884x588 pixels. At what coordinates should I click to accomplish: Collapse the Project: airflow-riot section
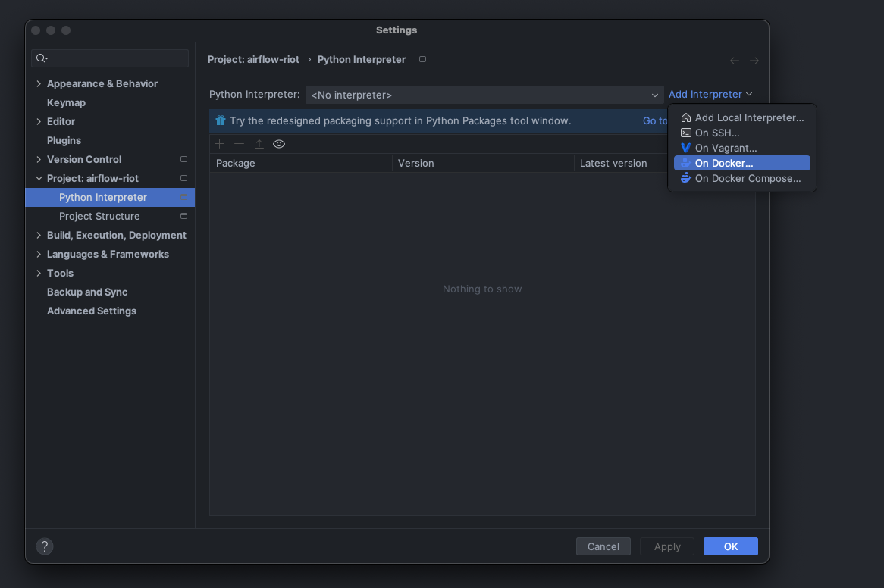pyautogui.click(x=39, y=178)
